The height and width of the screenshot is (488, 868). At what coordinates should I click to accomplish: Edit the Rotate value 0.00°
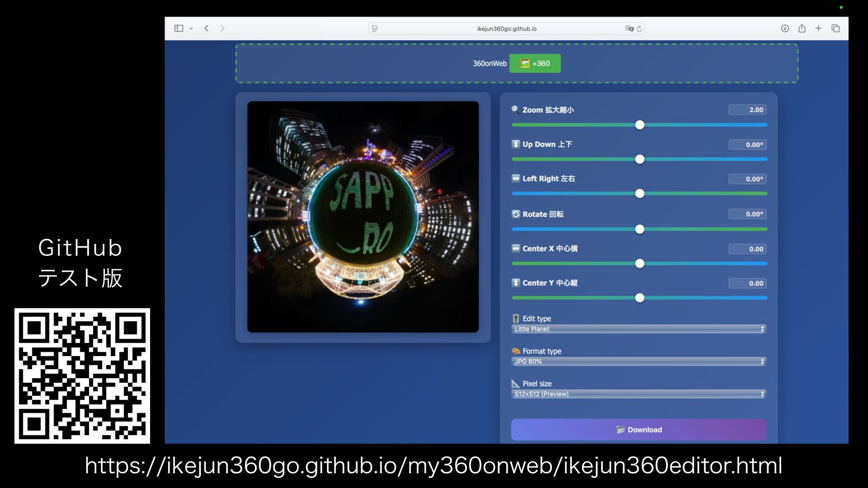pyautogui.click(x=747, y=214)
